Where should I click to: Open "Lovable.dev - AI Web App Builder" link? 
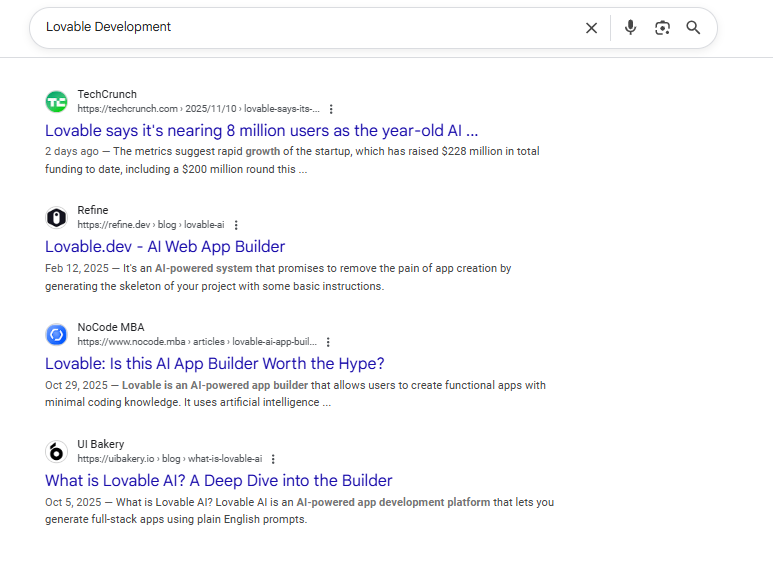pyautogui.click(x=165, y=246)
